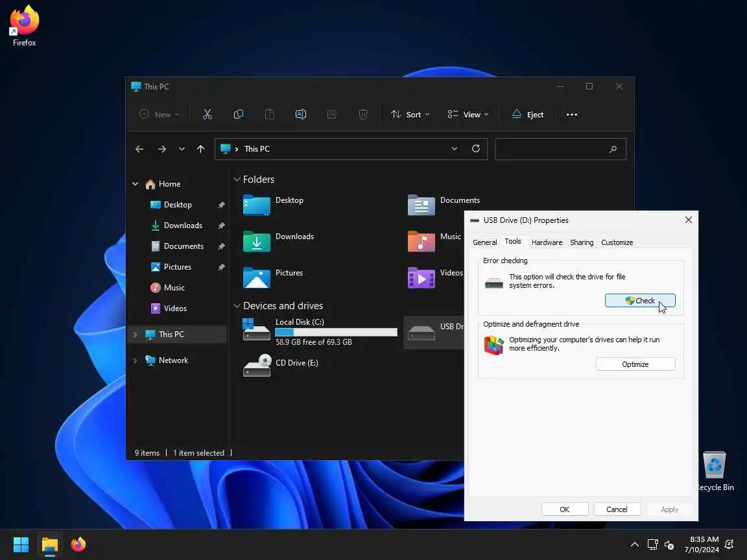
Task: Open the Sort dropdown
Action: pyautogui.click(x=410, y=114)
